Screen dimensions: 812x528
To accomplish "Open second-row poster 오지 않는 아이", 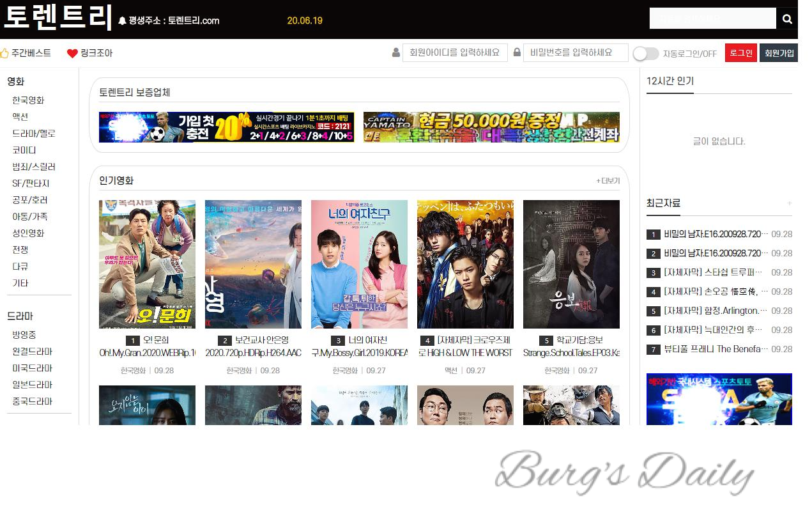I will pyautogui.click(x=147, y=405).
